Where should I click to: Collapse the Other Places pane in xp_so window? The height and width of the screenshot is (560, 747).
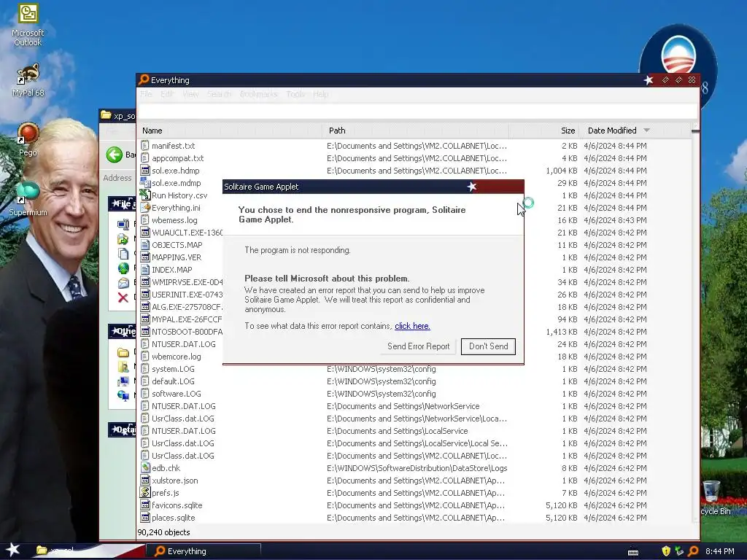[122, 331]
